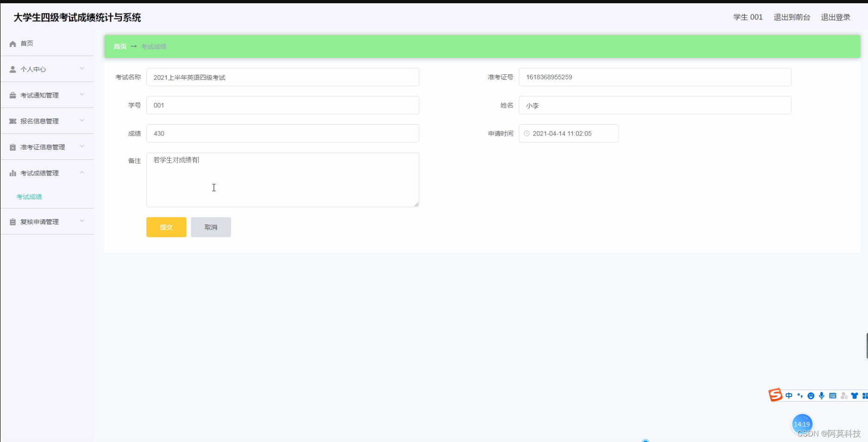Open Sogou skin settings via T-shirt icon
This screenshot has height=442, width=868.
(x=854, y=395)
